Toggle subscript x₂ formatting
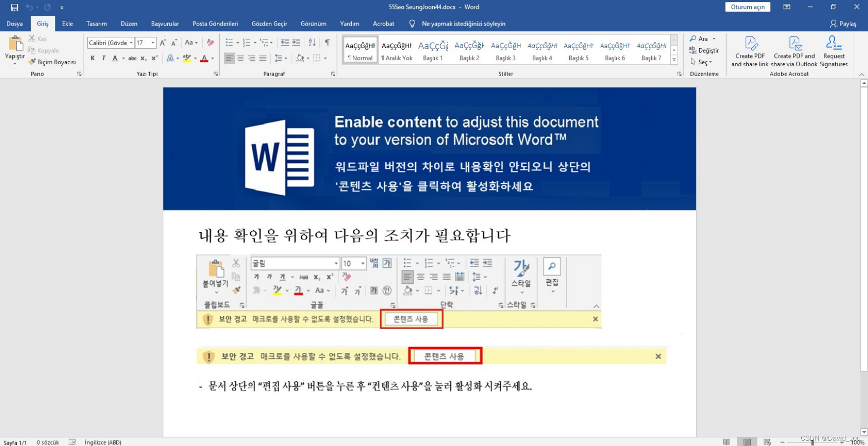The height and width of the screenshot is (446, 868). coord(143,58)
